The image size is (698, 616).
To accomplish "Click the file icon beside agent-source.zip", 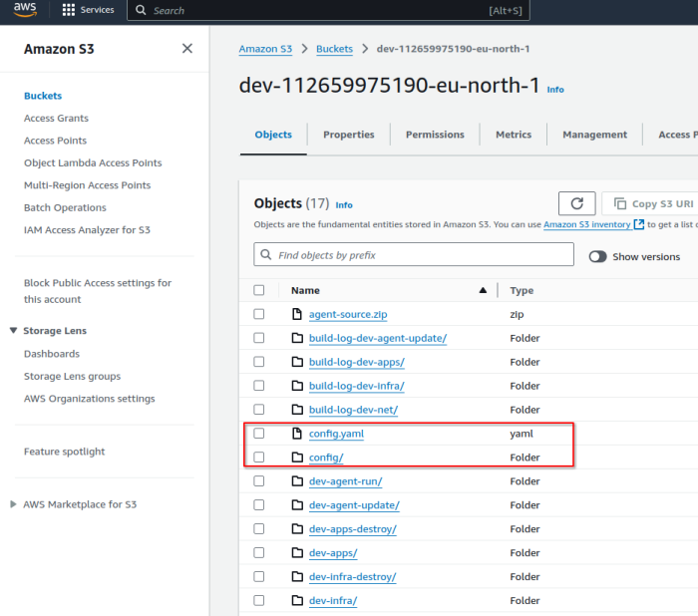I will (x=297, y=314).
